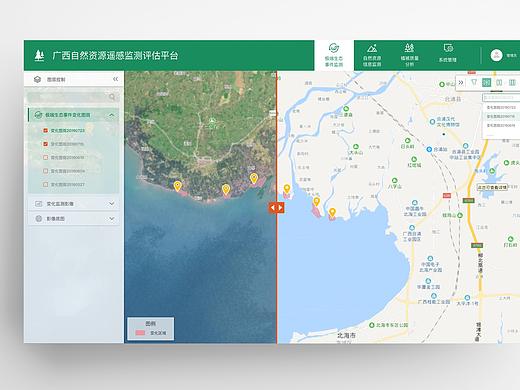Viewport: 520px width, 390px height.
Task: Click the platform tree logo icon
Action: [x=39, y=55]
